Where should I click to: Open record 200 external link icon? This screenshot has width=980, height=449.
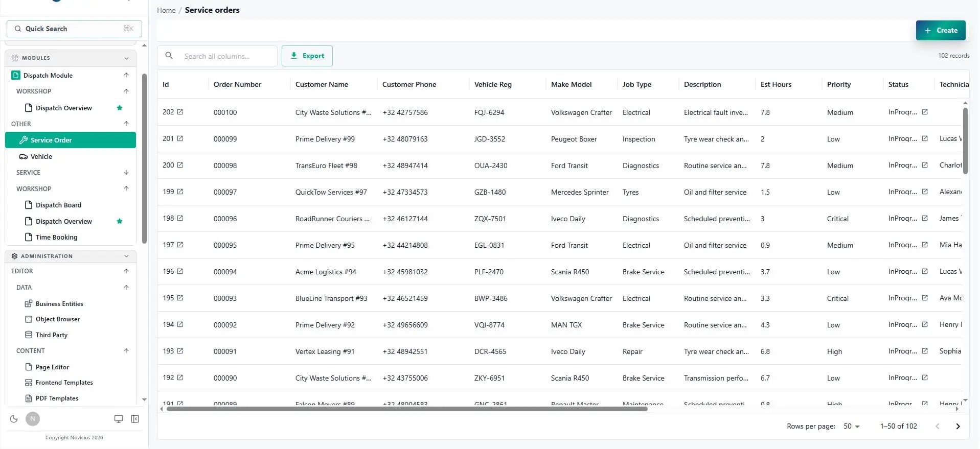[180, 165]
